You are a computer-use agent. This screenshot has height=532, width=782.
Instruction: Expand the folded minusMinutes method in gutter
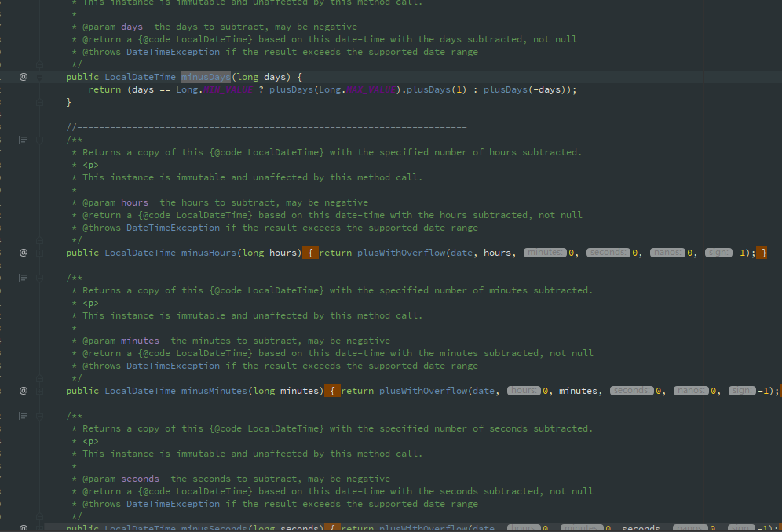(x=39, y=391)
